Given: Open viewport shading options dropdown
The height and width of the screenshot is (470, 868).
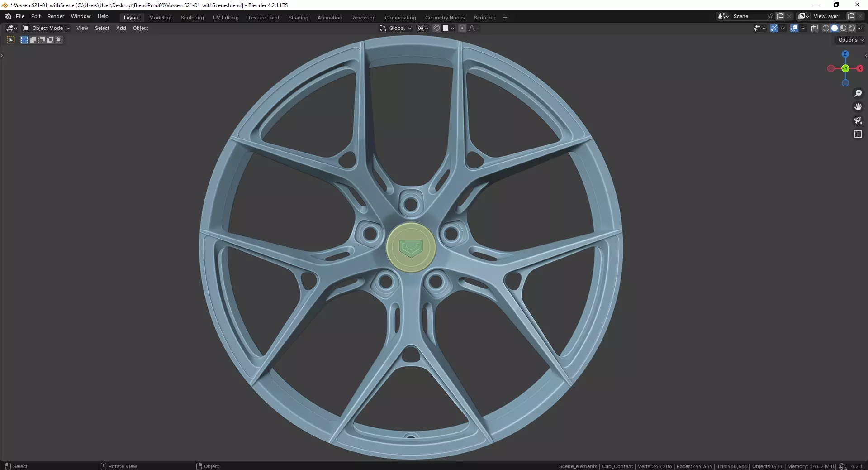Looking at the screenshot, I should click(x=860, y=28).
